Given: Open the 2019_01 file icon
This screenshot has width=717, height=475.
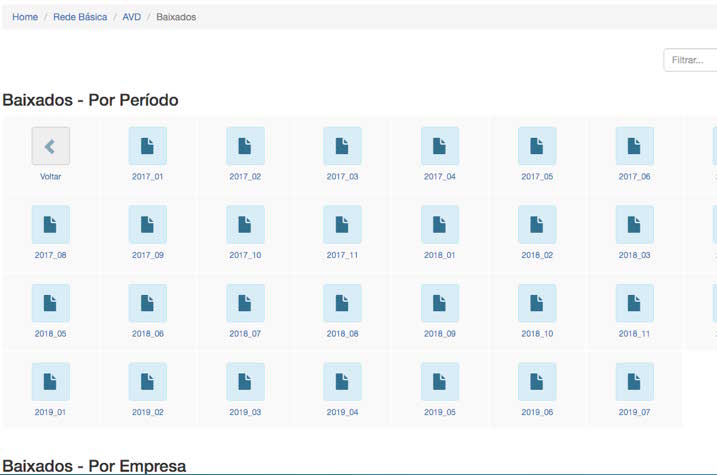Looking at the screenshot, I should (50, 382).
